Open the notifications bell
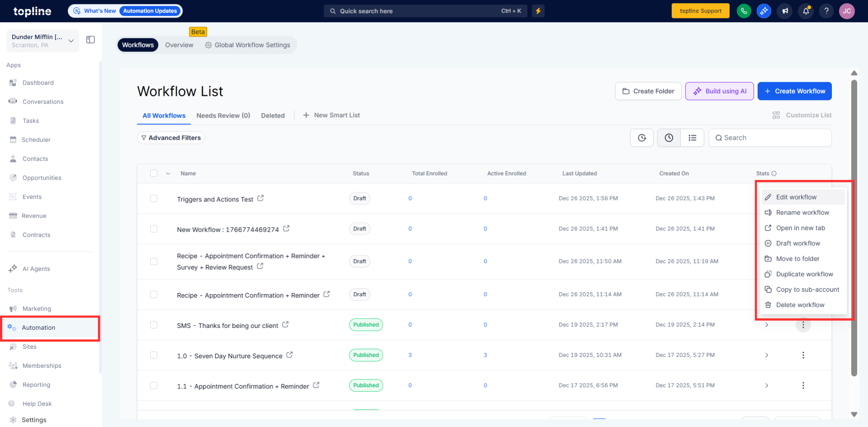The image size is (868, 427). (x=806, y=11)
